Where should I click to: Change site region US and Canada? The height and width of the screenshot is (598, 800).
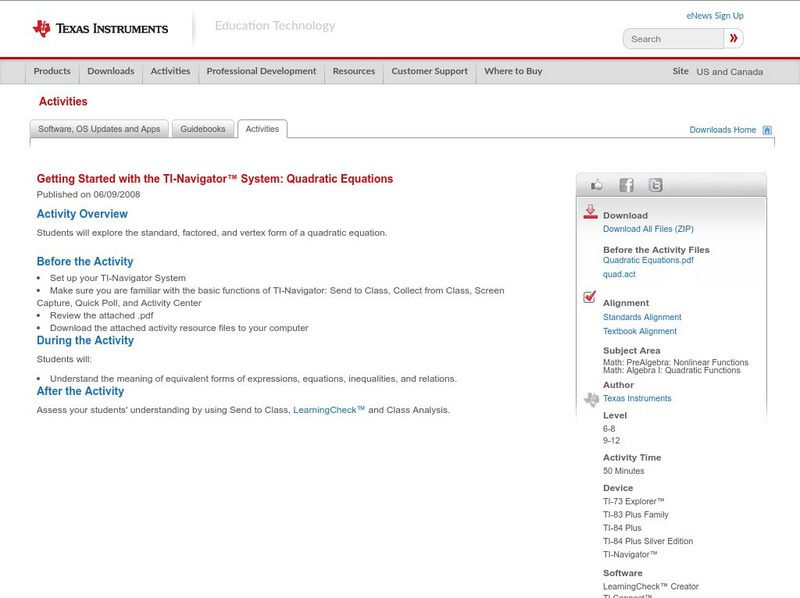click(730, 72)
